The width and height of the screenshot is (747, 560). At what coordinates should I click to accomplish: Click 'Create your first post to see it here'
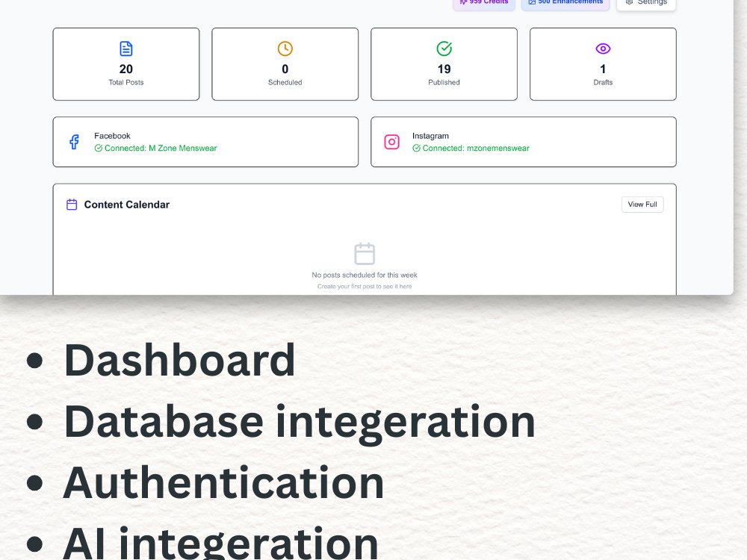point(365,287)
